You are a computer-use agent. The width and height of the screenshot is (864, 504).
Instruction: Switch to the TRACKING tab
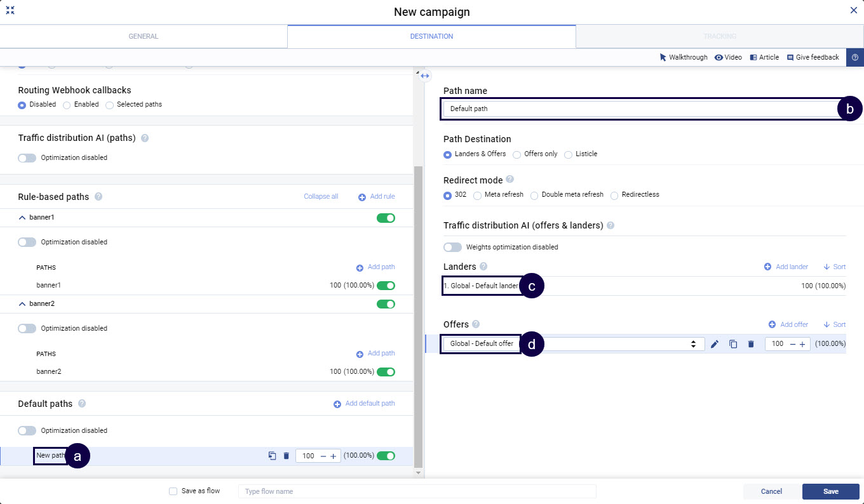[x=719, y=36]
